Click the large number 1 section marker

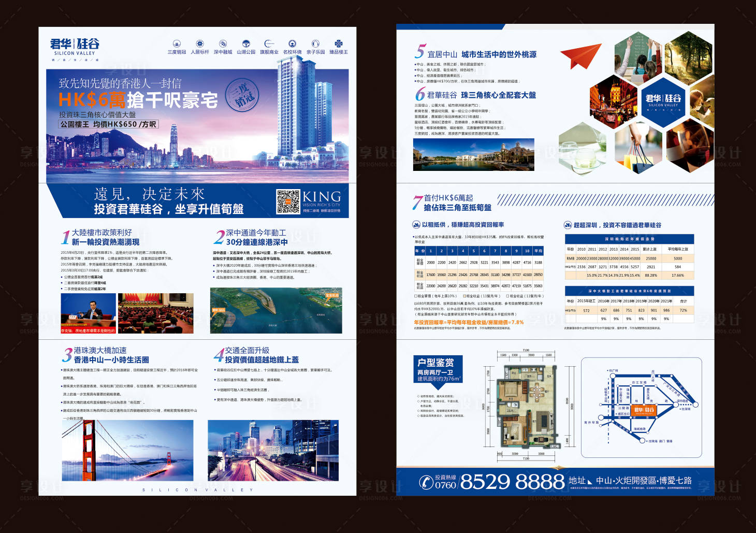coord(65,237)
